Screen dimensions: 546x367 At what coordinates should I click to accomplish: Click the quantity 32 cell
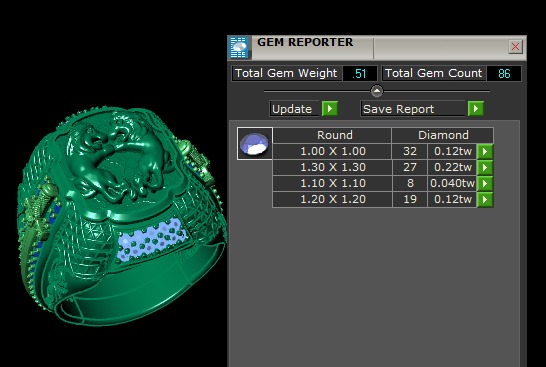click(x=410, y=151)
